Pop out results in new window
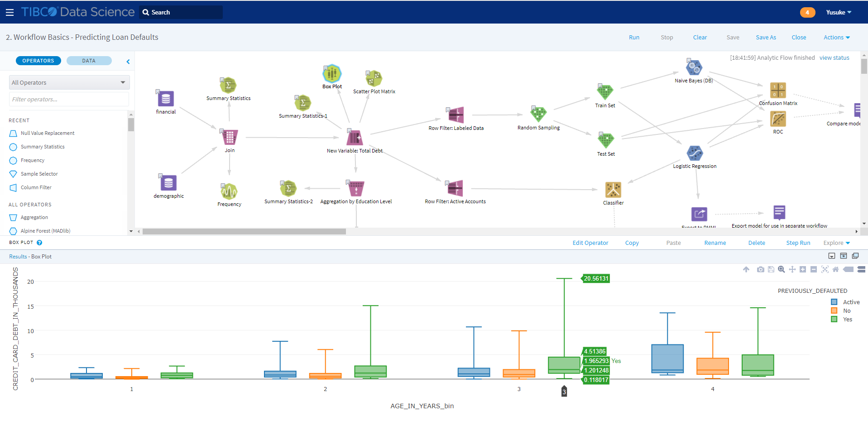This screenshot has width=868, height=425. point(855,256)
